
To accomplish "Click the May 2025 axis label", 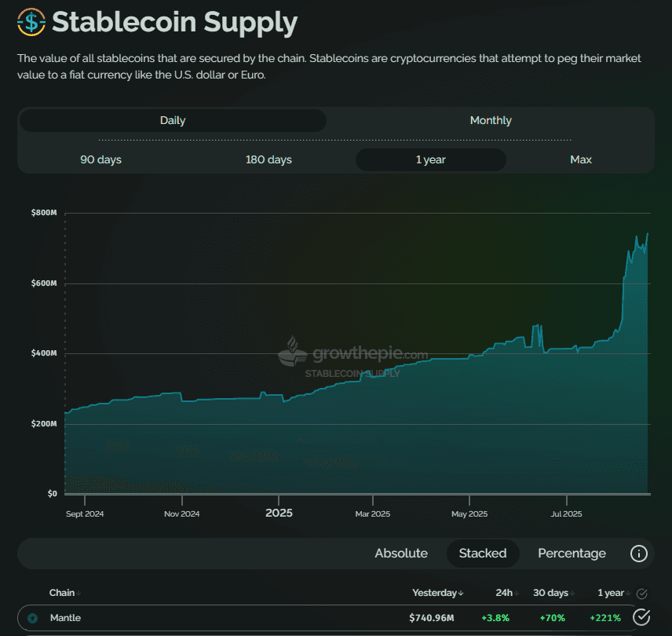I will click(469, 514).
